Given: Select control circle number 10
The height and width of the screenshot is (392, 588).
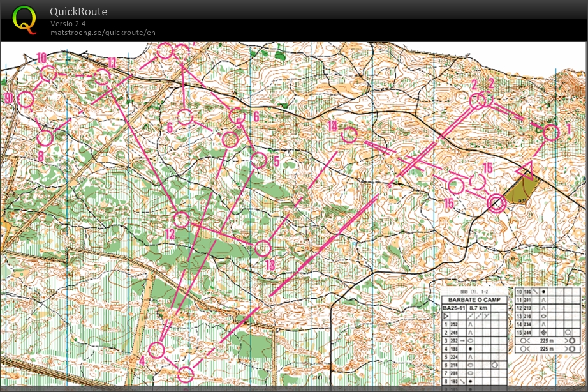Looking at the screenshot, I should point(48,75).
